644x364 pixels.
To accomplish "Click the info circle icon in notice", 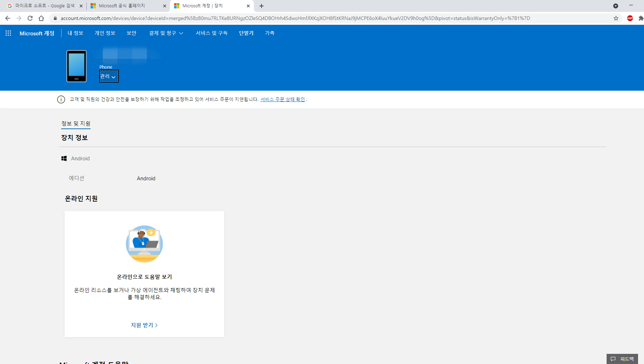I will point(61,99).
